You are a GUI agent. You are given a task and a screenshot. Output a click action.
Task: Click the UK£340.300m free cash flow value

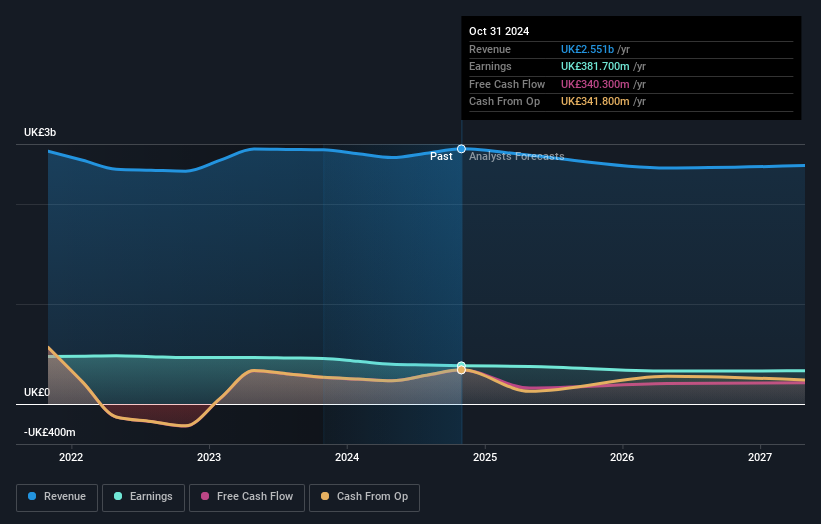[595, 84]
